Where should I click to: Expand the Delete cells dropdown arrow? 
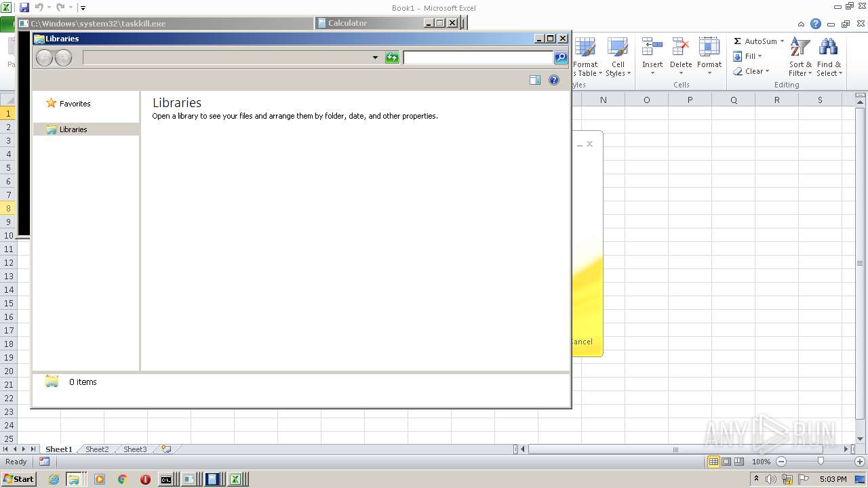681,73
